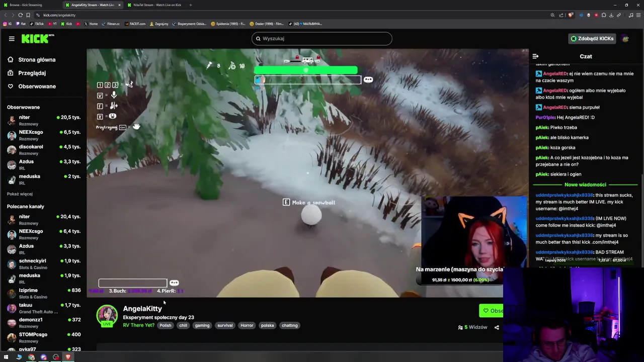This screenshot has height=362, width=644.
Task: Click the Obserwowane heart icon in sidebar
Action: 11,86
